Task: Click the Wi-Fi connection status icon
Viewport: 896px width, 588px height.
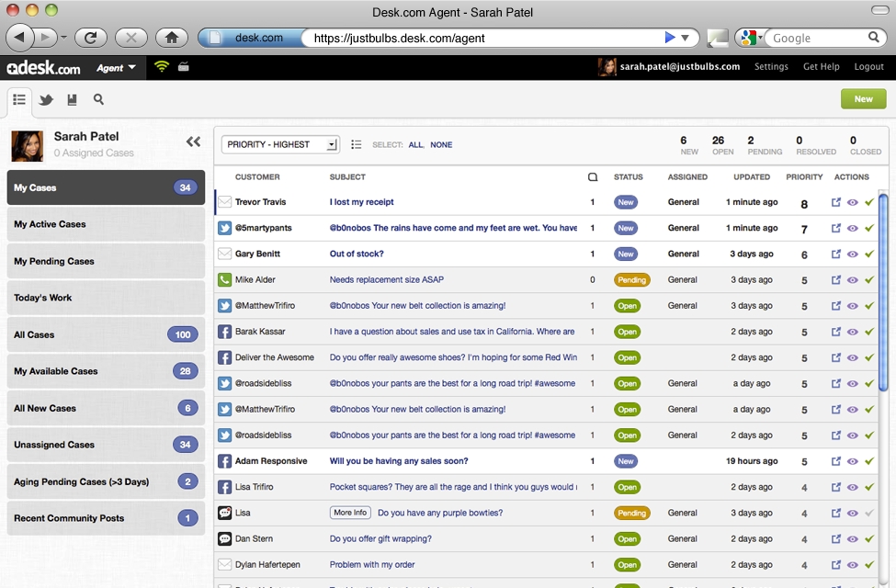Action: click(x=162, y=67)
